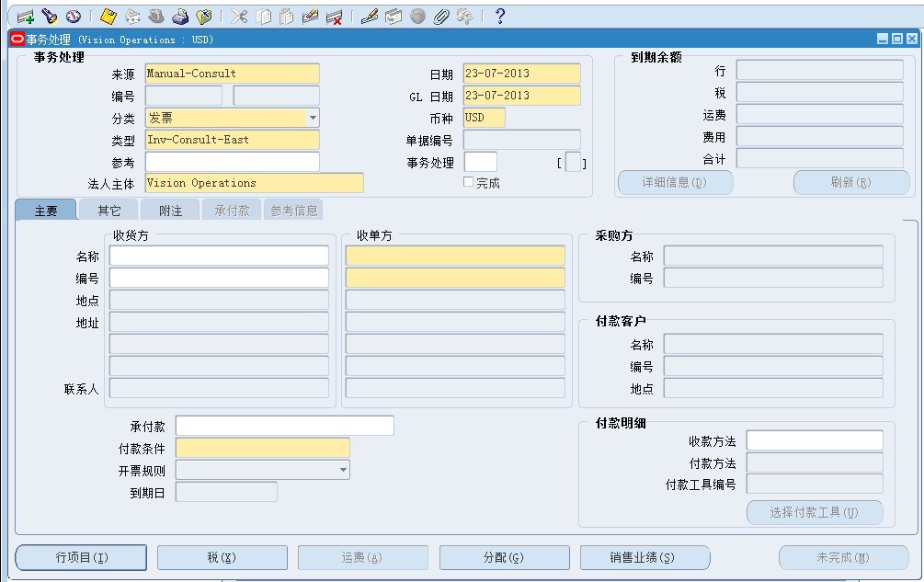Click the Copy toolbar icon
Viewport: 924px width, 582px height.
pos(264,17)
